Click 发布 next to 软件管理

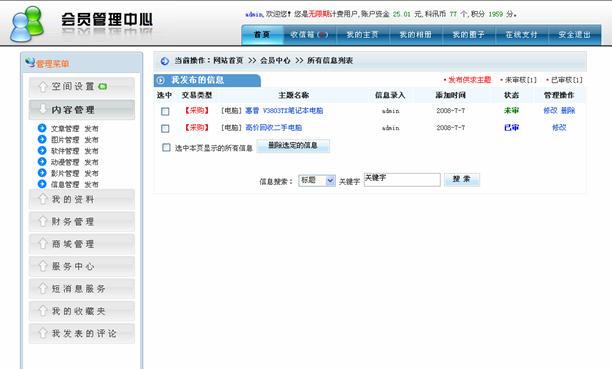[x=92, y=152]
